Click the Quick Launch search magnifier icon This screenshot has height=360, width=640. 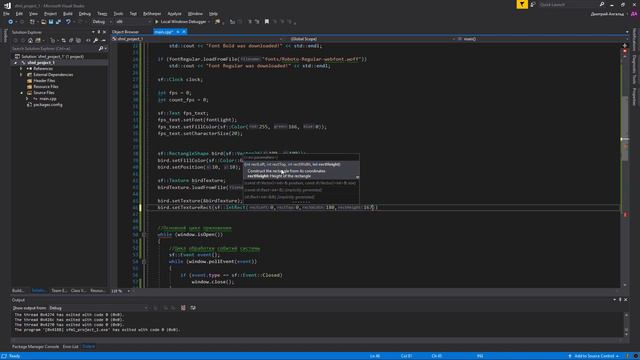pos(602,4)
